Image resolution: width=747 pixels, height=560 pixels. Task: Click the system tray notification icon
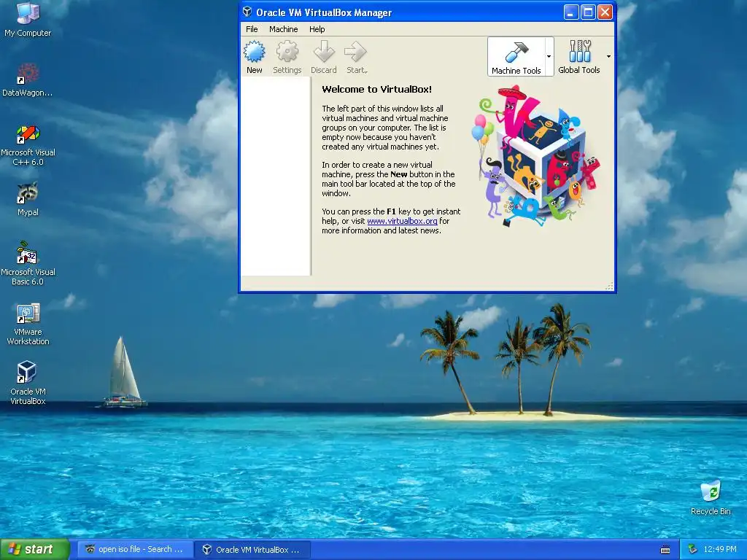[693, 549]
